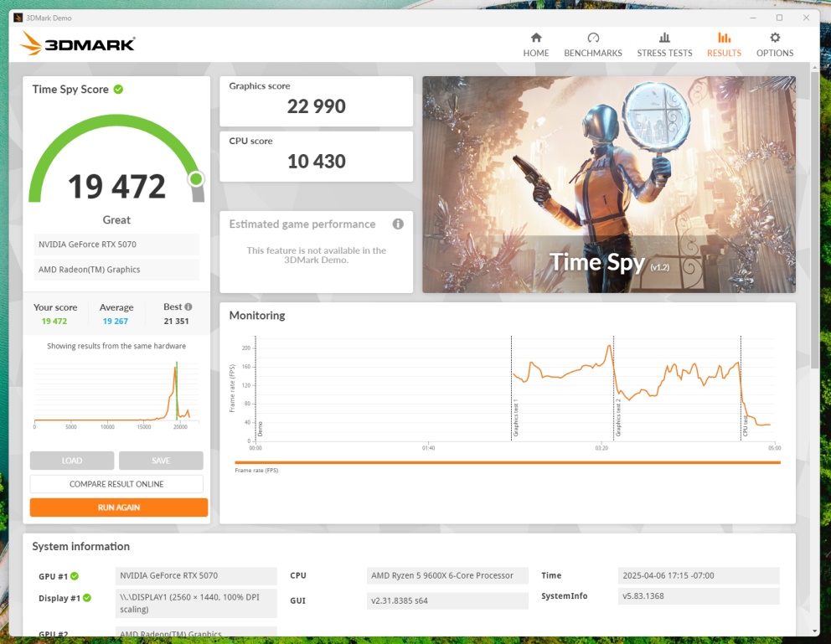Click info icon beside Estimated game performance
831x644 pixels.
click(x=398, y=224)
